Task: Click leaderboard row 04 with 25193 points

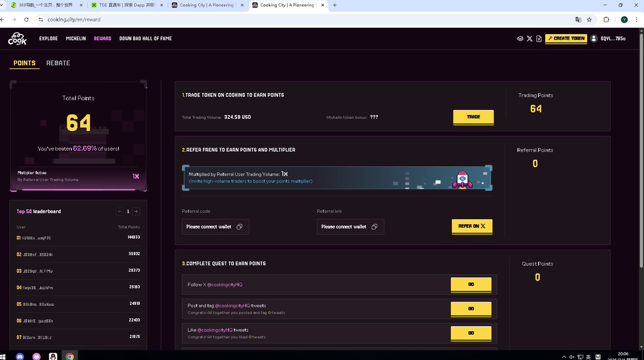Action: click(x=78, y=288)
